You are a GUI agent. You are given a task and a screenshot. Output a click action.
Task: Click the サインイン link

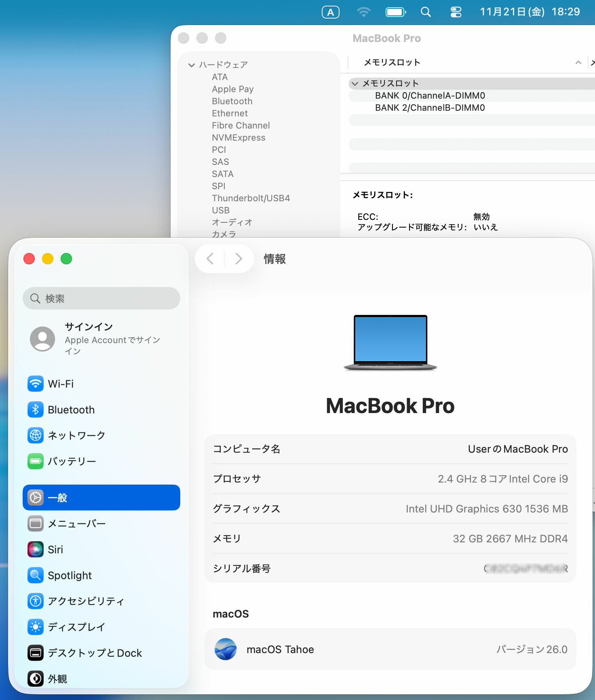(89, 327)
